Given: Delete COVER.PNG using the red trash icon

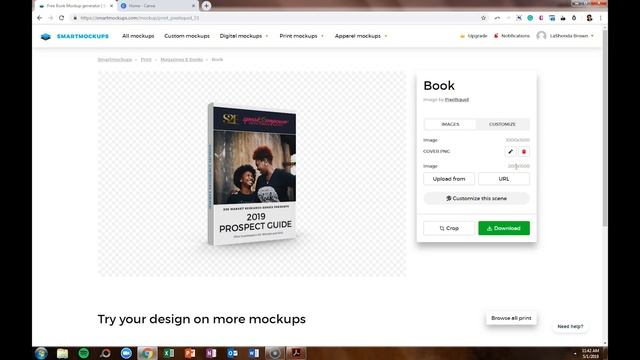Looking at the screenshot, I should [x=524, y=151].
